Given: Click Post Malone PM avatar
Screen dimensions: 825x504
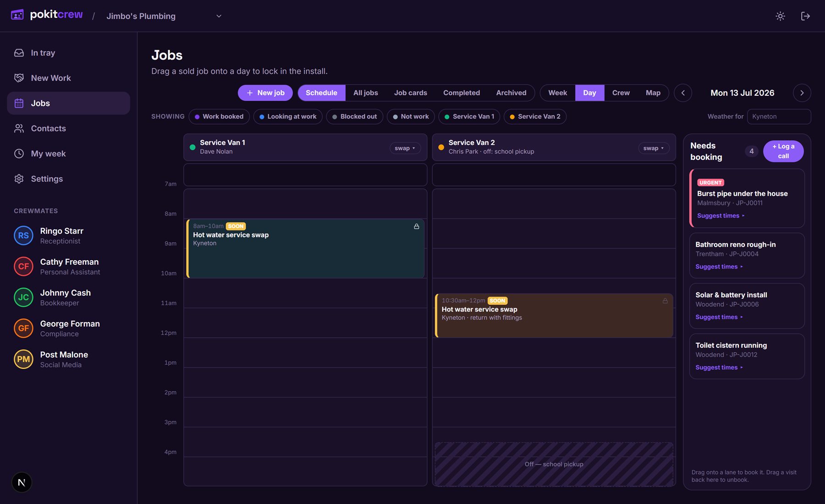Looking at the screenshot, I should click(23, 359).
